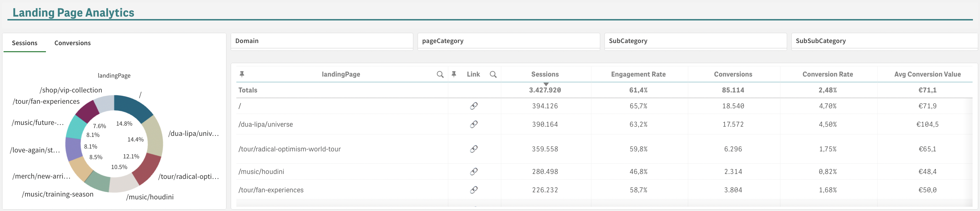Open link icon for the / row
The image size is (980, 211).
[474, 106]
